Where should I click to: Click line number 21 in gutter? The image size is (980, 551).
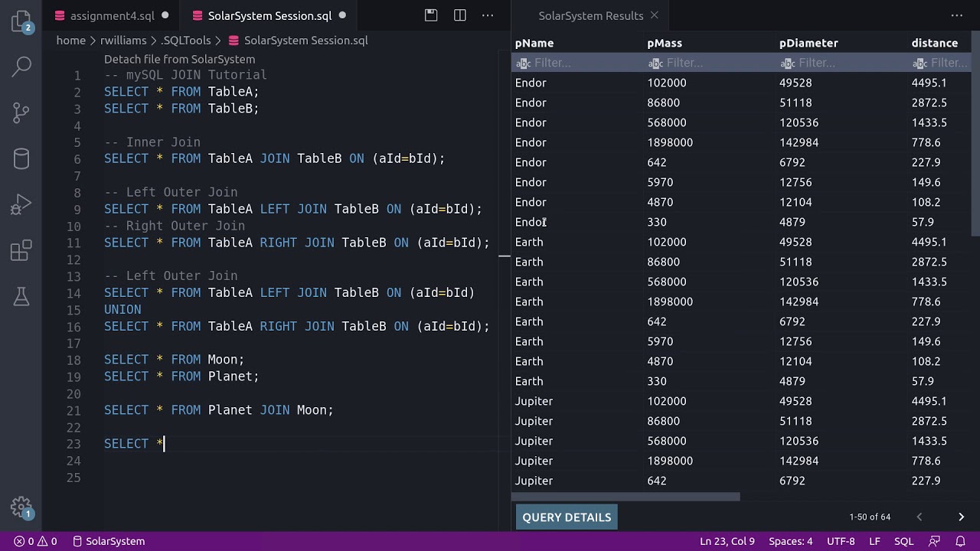[73, 410]
